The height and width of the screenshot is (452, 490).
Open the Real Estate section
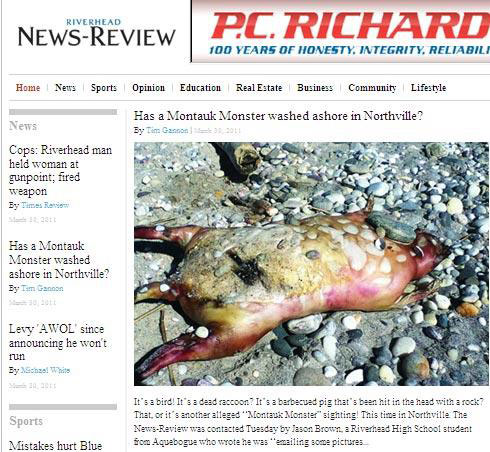tap(259, 88)
